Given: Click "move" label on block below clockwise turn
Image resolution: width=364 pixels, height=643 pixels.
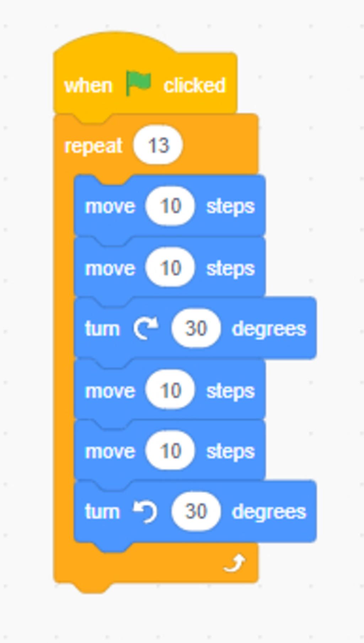Looking at the screenshot, I should coord(110,391).
